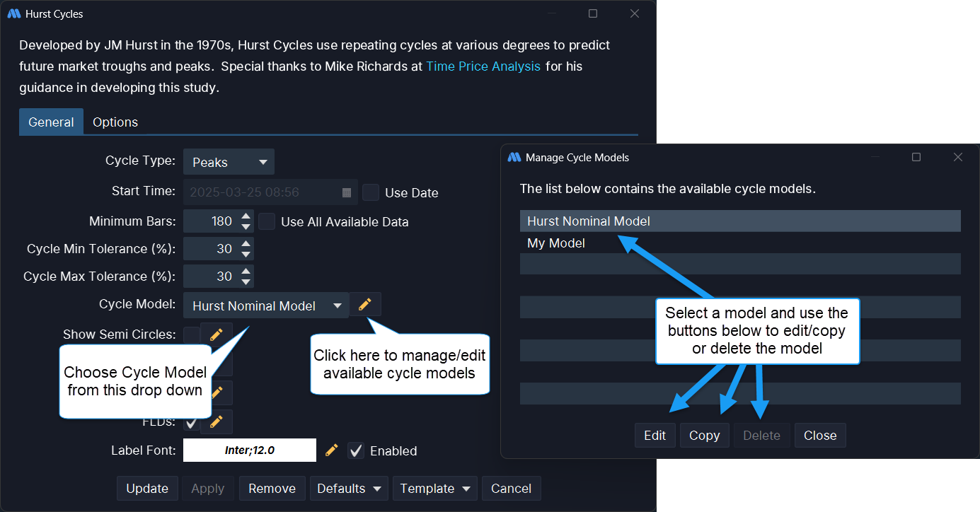980x512 pixels.
Task: Enable the Use Date checkbox
Action: click(x=371, y=192)
